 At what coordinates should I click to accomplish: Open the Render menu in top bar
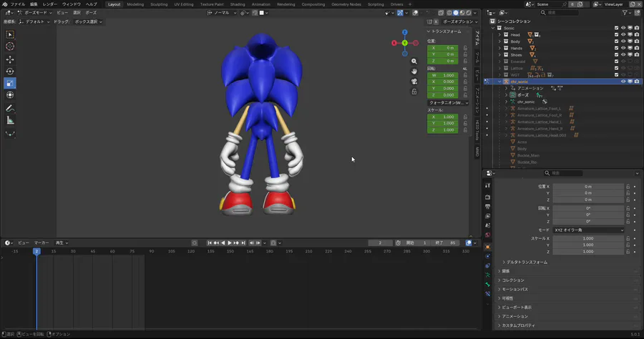point(49,4)
